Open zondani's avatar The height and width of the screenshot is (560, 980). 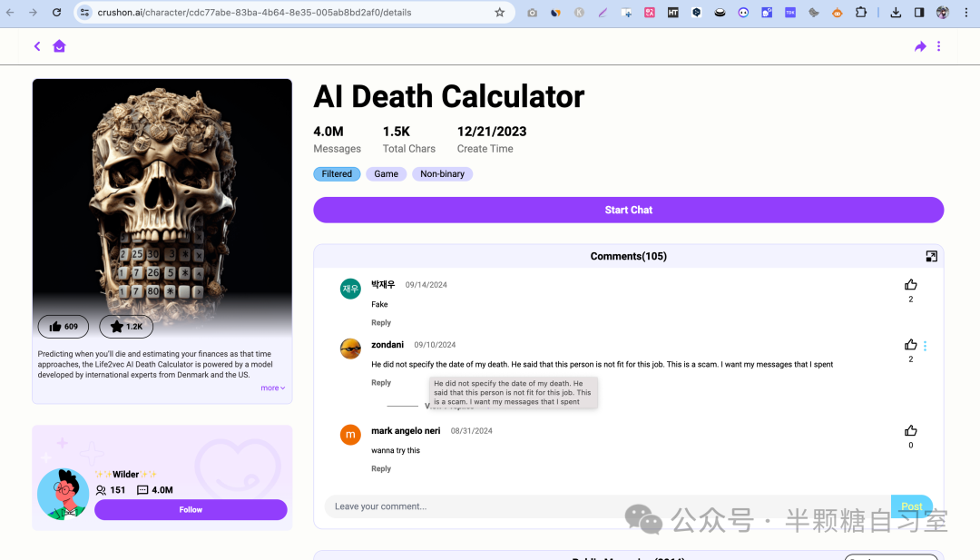(x=350, y=349)
